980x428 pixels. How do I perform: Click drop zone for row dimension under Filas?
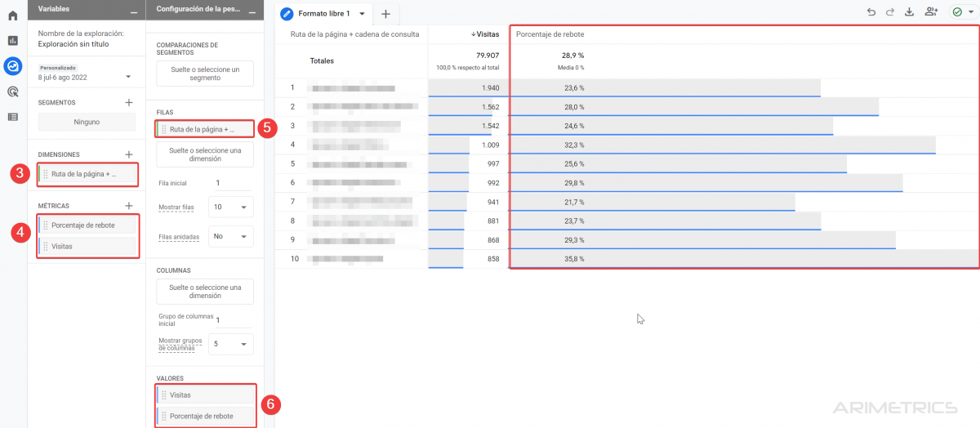tap(205, 154)
